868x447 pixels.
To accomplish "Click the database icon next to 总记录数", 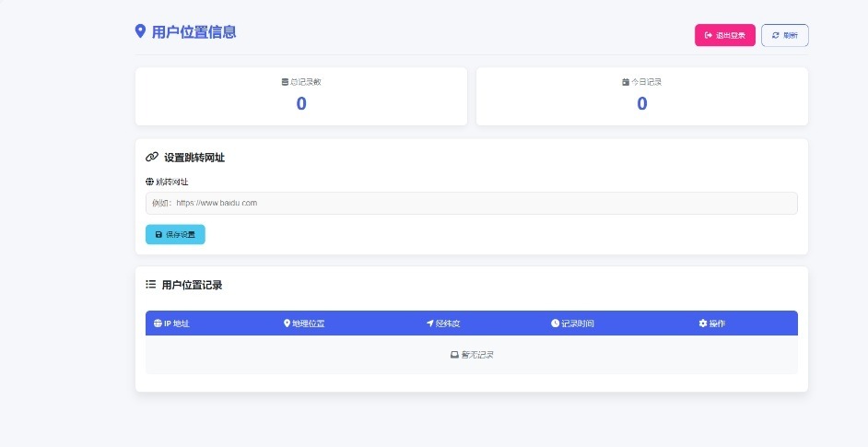I will (x=285, y=82).
